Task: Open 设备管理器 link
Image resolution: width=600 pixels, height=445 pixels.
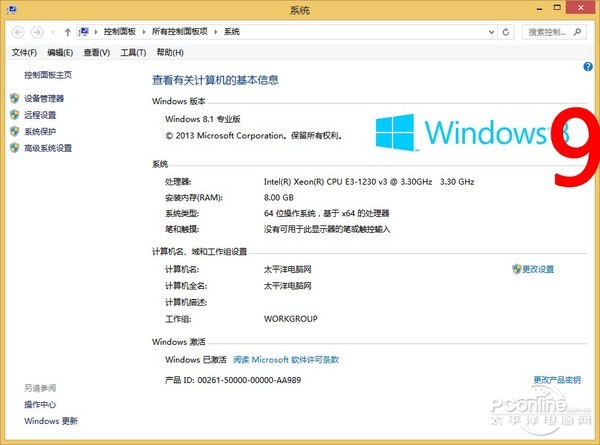Action: [x=44, y=98]
